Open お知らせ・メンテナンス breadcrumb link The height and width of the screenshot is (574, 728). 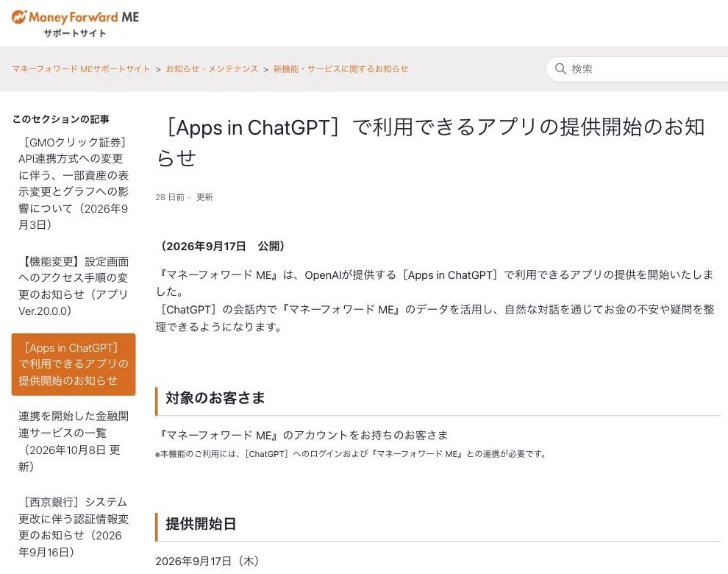pyautogui.click(x=212, y=68)
